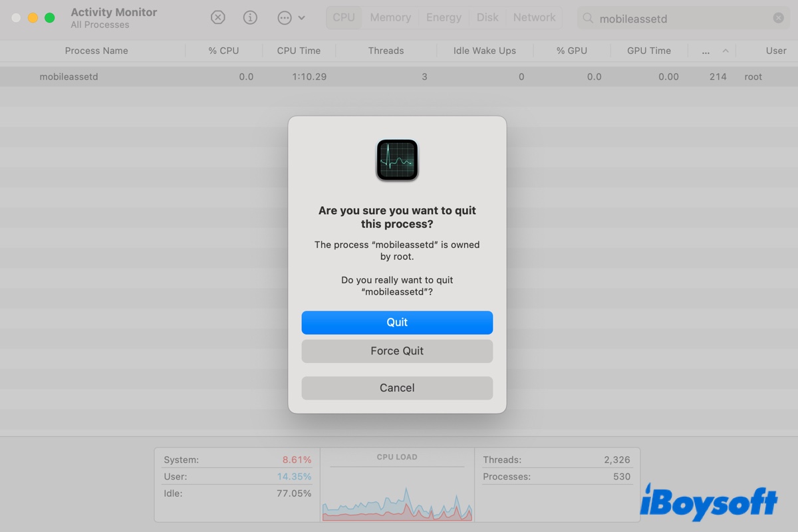Sort by the Process Name column header
Screen dimensions: 798x532
click(x=96, y=51)
